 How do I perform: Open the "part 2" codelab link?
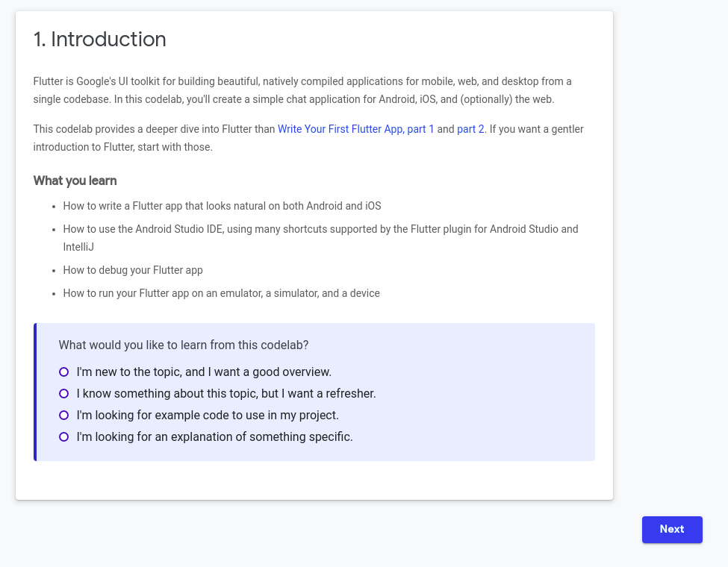pos(470,129)
